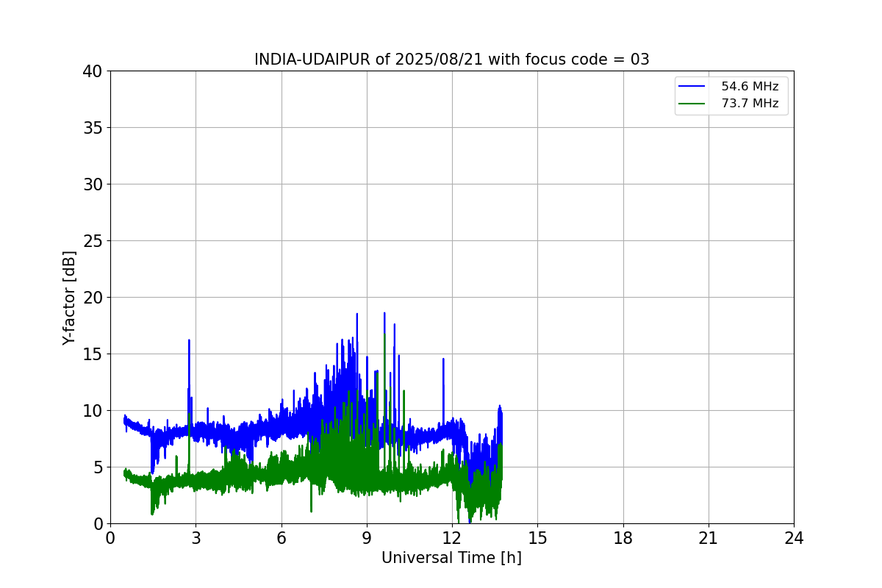
Task: Click the blue line sample in legend
Action: [x=692, y=87]
